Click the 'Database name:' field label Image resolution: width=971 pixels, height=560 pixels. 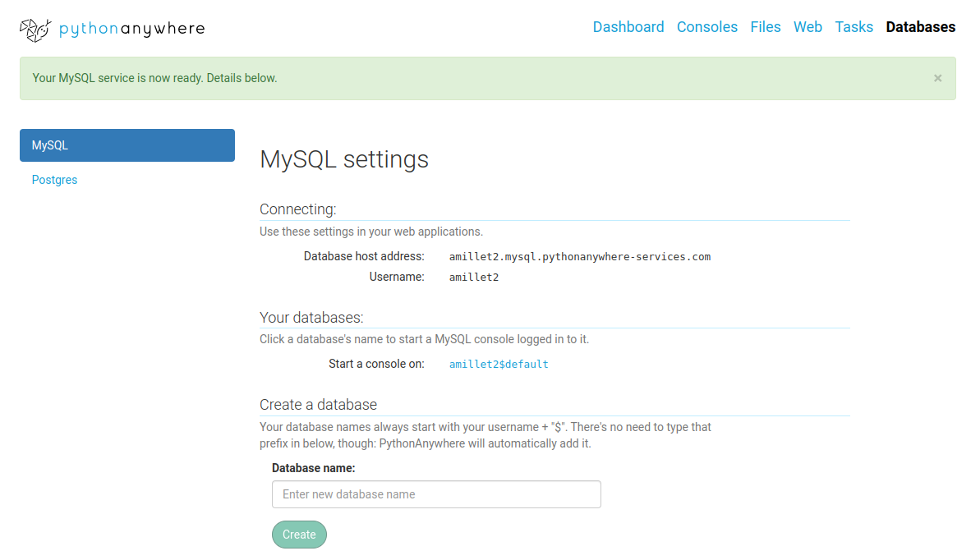click(313, 468)
